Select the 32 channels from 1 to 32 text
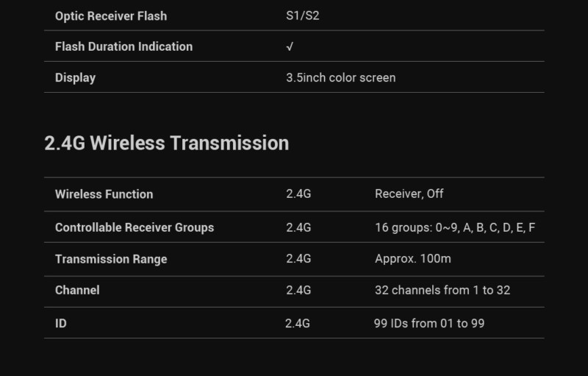The height and width of the screenshot is (376, 588). [442, 290]
